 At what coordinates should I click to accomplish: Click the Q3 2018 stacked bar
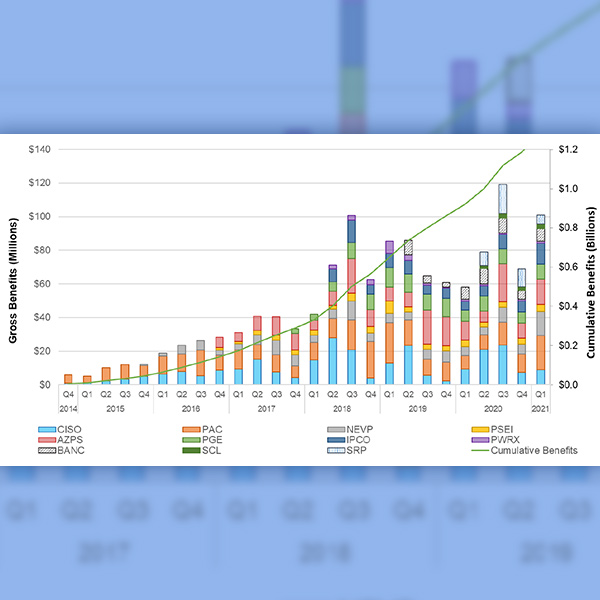tap(351, 300)
